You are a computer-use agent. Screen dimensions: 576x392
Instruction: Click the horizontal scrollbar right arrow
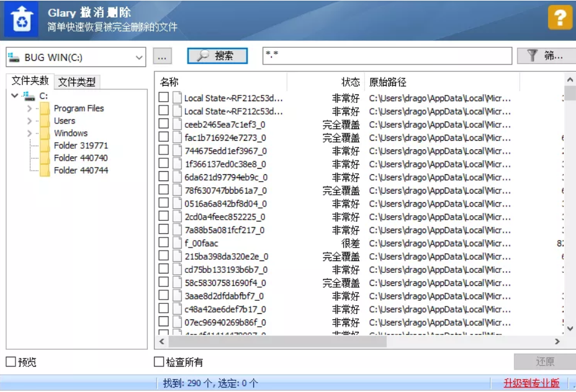(557, 341)
